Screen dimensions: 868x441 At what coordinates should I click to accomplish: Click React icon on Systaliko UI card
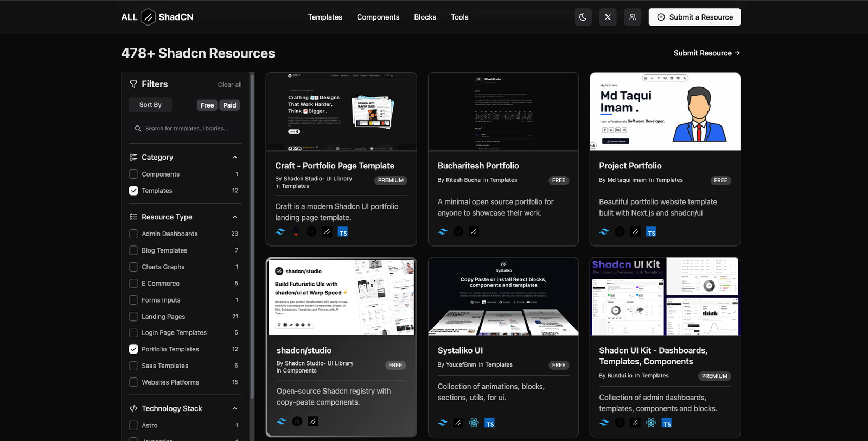(x=474, y=423)
